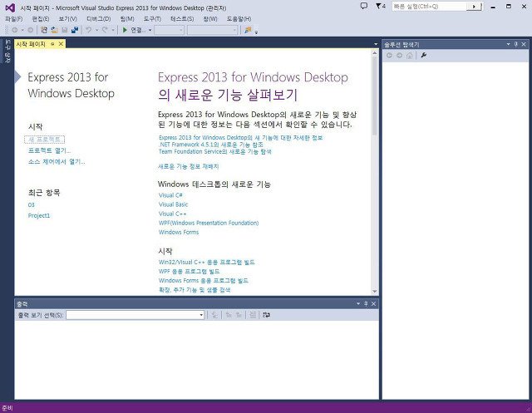Toggle auto hide pin on 솔루션 탐색기

coord(516,44)
